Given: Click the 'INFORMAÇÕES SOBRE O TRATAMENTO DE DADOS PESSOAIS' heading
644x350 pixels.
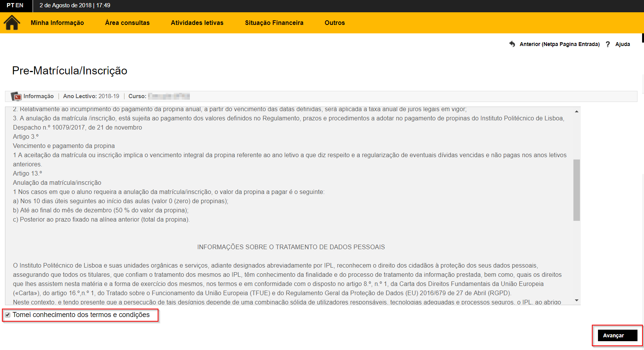Looking at the screenshot, I should pos(291,247).
